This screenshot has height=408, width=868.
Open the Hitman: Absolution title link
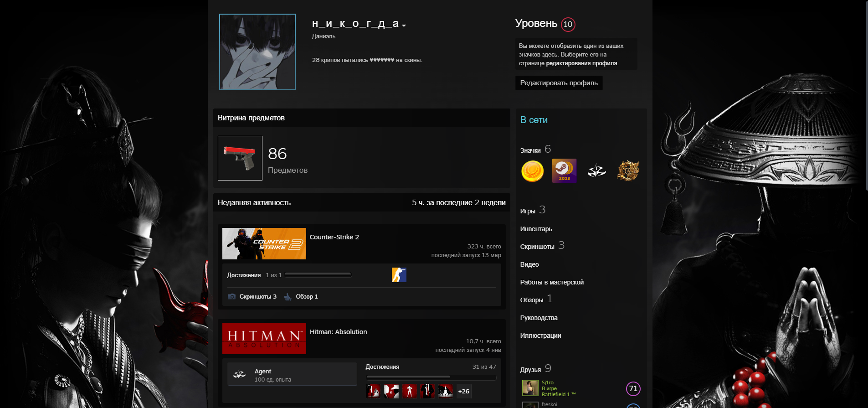point(338,332)
